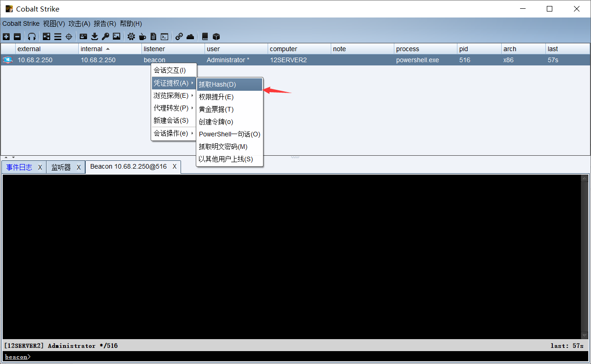Click the cloud manage web server icon
The image size is (591, 364).
[x=190, y=36]
